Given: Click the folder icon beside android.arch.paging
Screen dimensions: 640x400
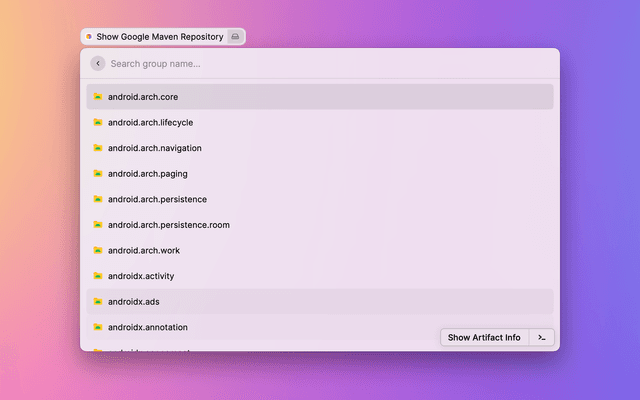Looking at the screenshot, I should pos(98,174).
